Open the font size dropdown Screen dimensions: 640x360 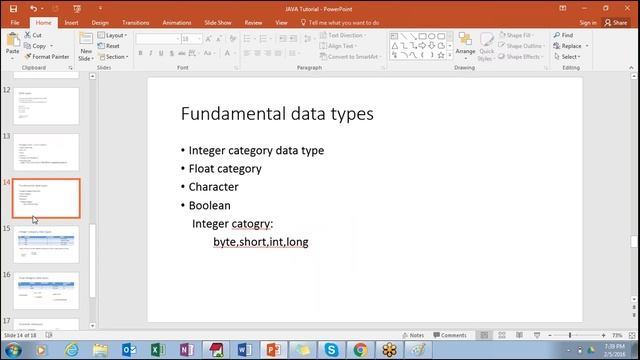coord(199,39)
